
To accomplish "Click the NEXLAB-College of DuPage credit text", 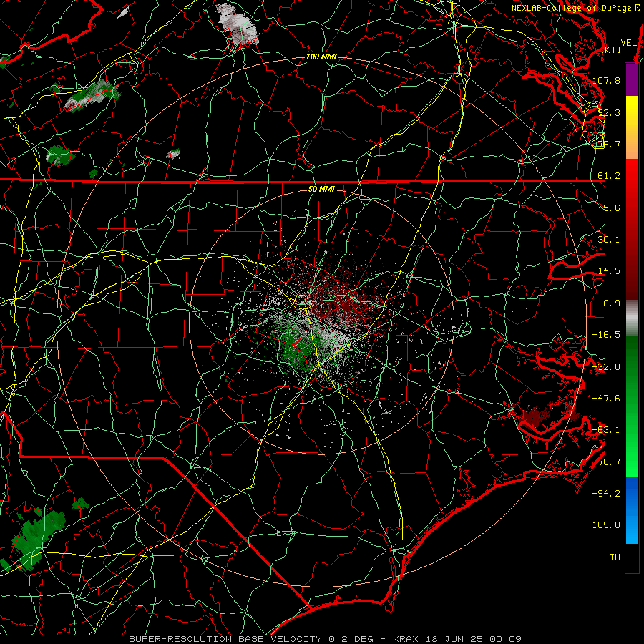I will (x=576, y=8).
